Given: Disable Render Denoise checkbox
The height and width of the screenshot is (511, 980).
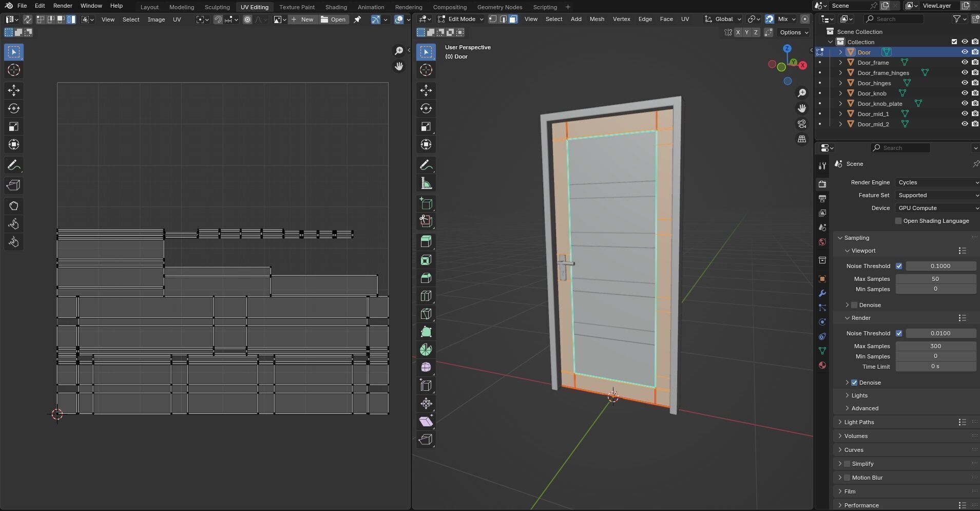Looking at the screenshot, I should coord(854,383).
